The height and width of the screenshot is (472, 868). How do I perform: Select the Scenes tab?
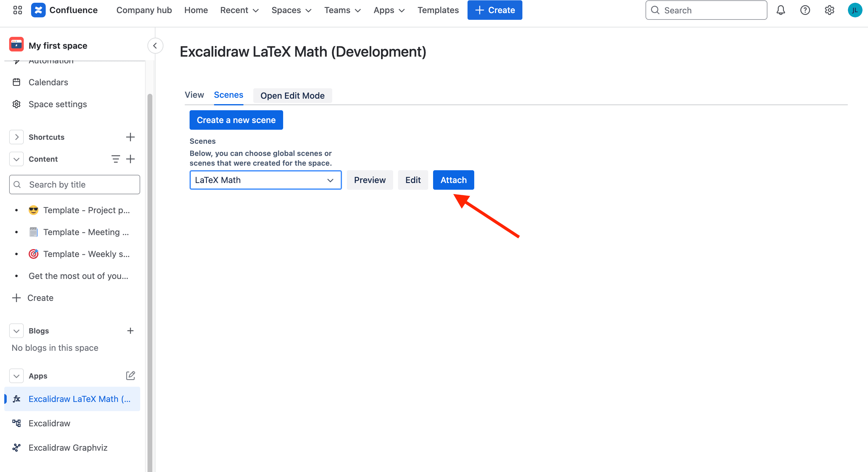[229, 95]
